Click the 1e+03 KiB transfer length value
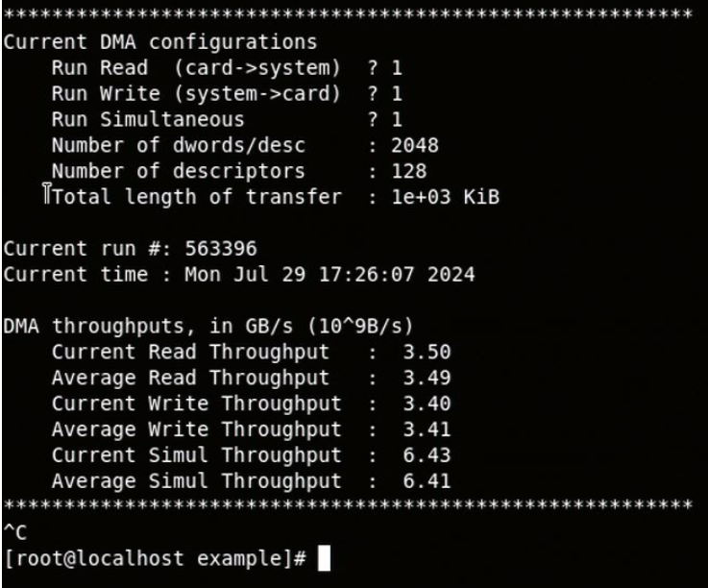This screenshot has height=588, width=708. (446, 198)
